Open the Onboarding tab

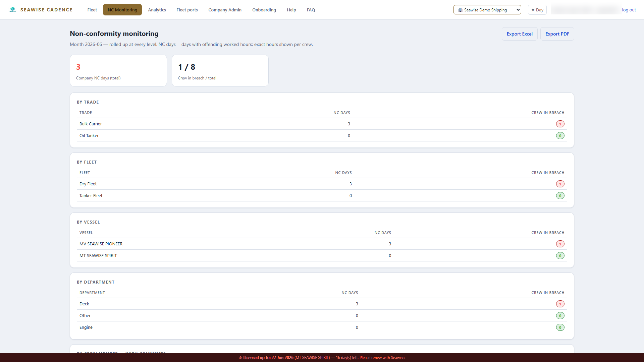tap(264, 10)
